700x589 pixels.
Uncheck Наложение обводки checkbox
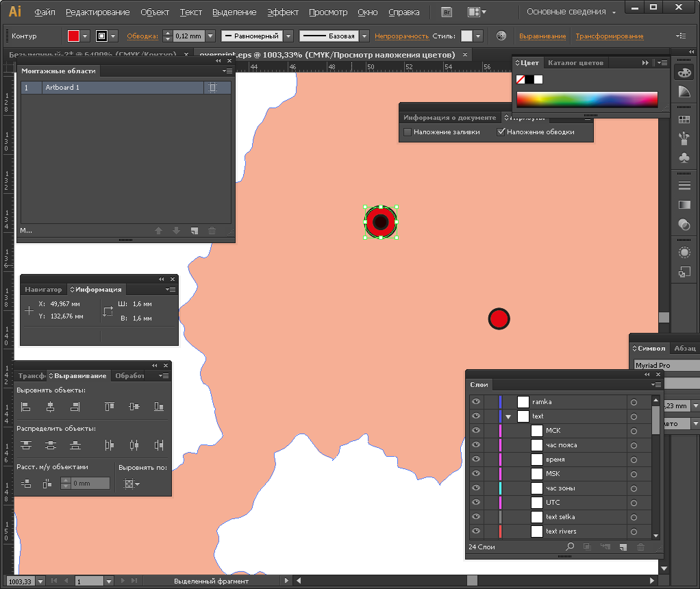(x=501, y=131)
